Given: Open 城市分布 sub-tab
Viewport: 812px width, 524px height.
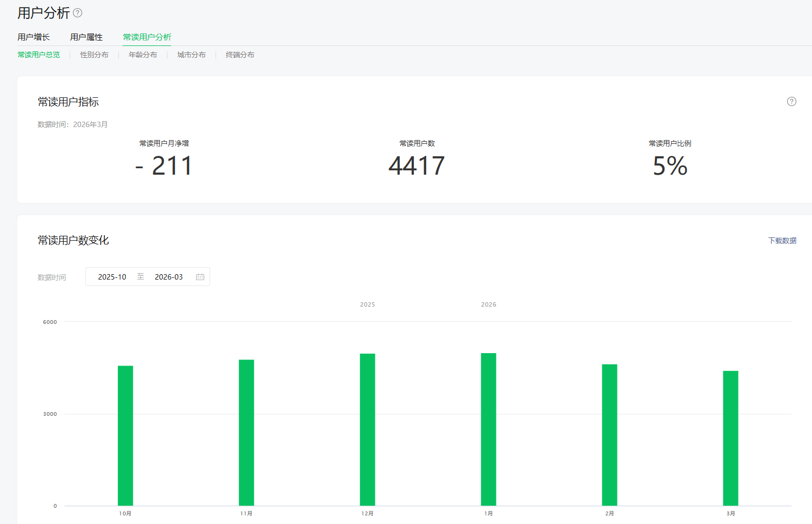Looking at the screenshot, I should [191, 55].
